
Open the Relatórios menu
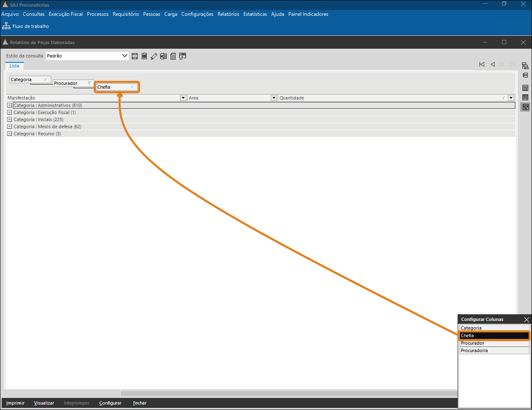(228, 14)
